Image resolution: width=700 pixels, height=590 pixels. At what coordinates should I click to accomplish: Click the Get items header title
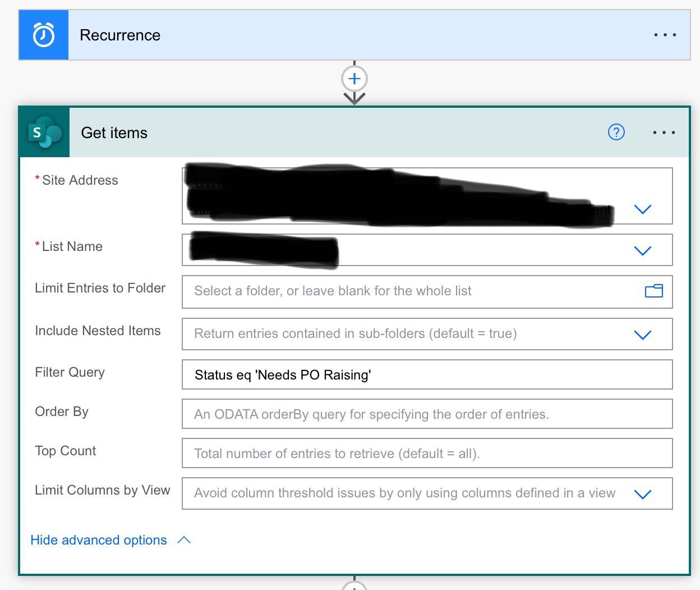click(114, 132)
